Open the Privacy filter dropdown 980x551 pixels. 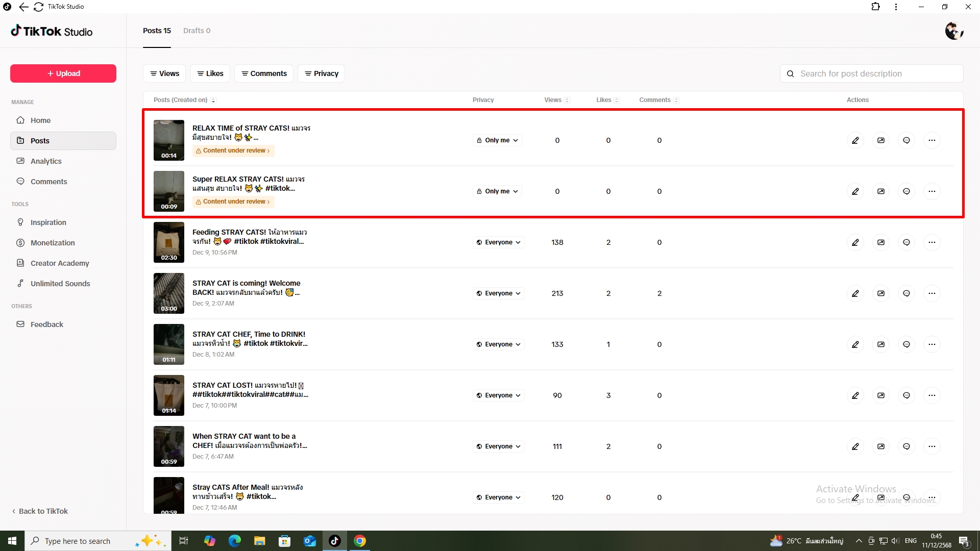[322, 73]
